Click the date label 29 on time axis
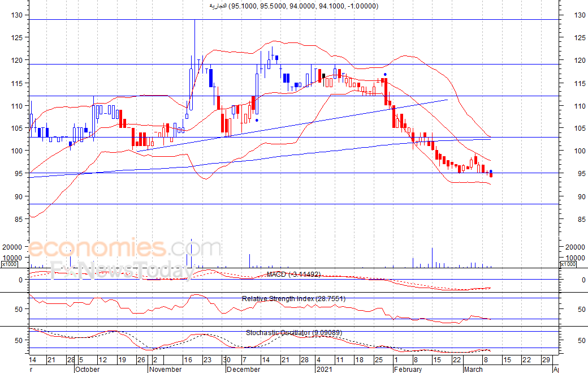This screenshot has width=588, height=373. tap(546, 360)
